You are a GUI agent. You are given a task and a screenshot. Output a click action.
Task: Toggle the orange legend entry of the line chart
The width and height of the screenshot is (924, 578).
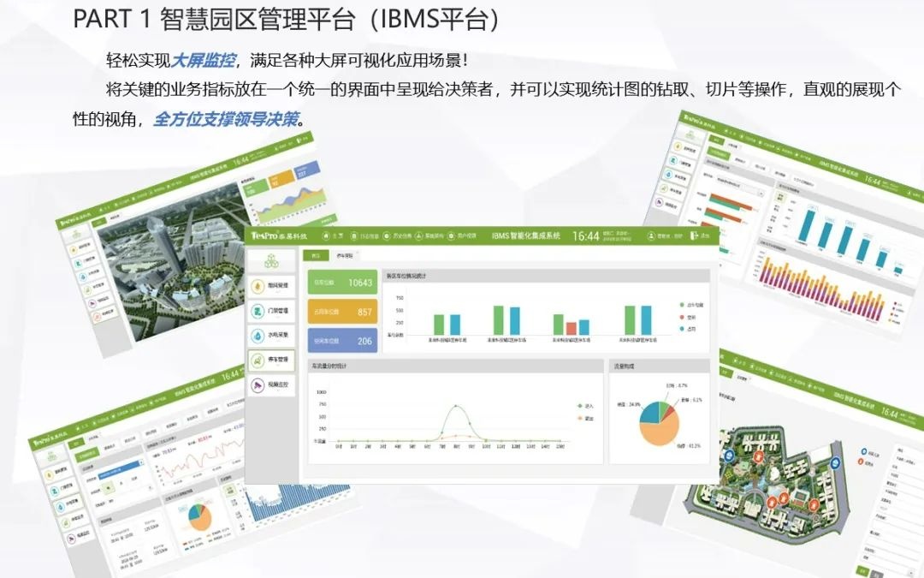coord(586,418)
